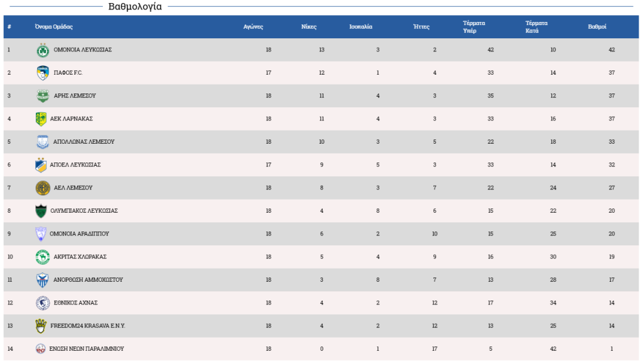Open the ΕΘΝΙΚΟΣ ΑΧΝΑΣ team link

pos(75,302)
